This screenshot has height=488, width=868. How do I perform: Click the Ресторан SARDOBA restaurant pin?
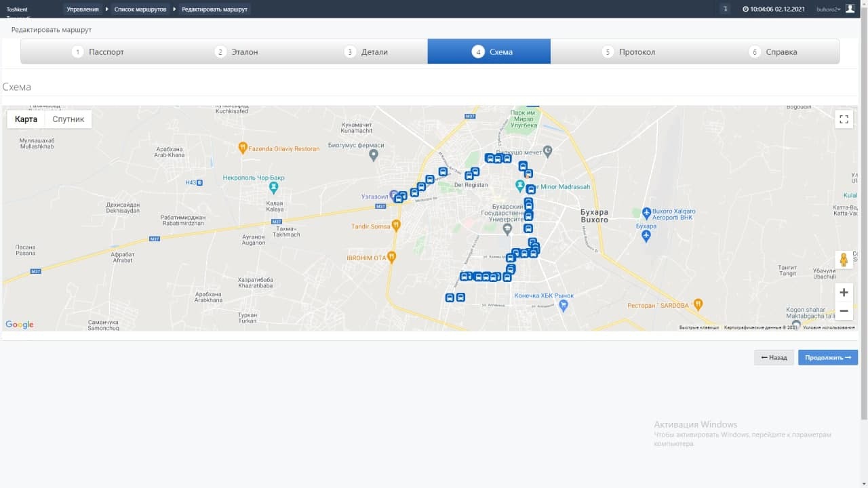698,304
